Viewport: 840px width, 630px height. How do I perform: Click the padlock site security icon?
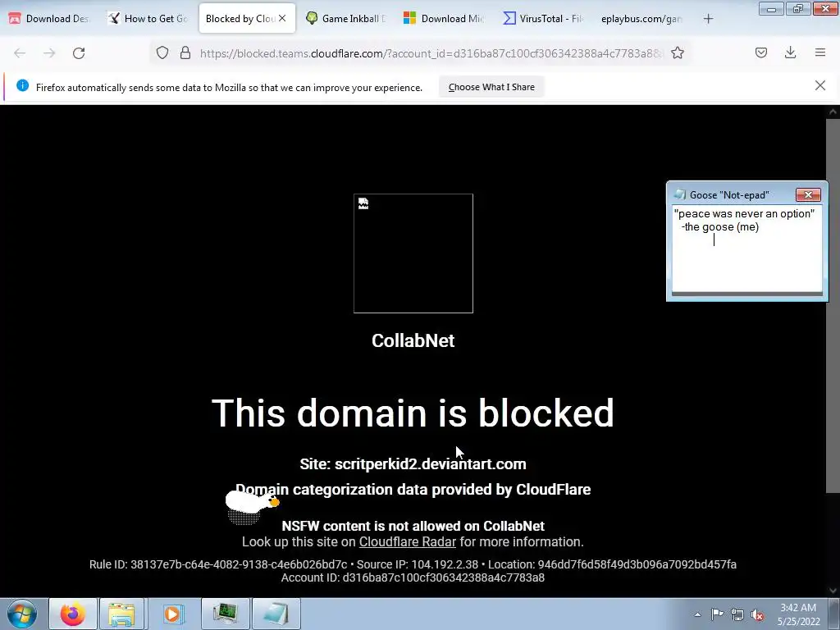(185, 52)
